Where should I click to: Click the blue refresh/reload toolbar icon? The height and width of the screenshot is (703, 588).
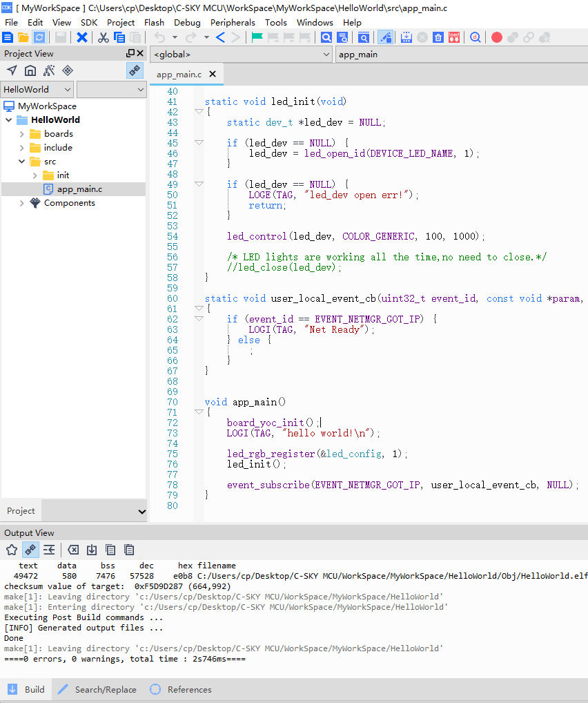pos(39,38)
